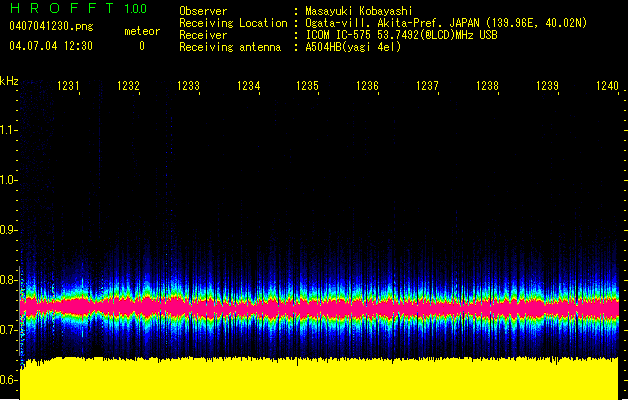629x400 pixels.
Task: Click the 1233 time tick label
Action: pyautogui.click(x=188, y=87)
